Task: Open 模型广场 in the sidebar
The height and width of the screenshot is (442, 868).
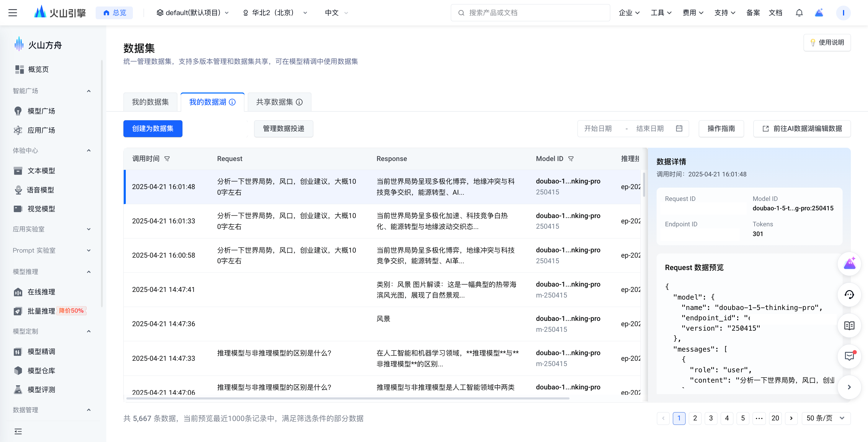Action: click(x=41, y=111)
